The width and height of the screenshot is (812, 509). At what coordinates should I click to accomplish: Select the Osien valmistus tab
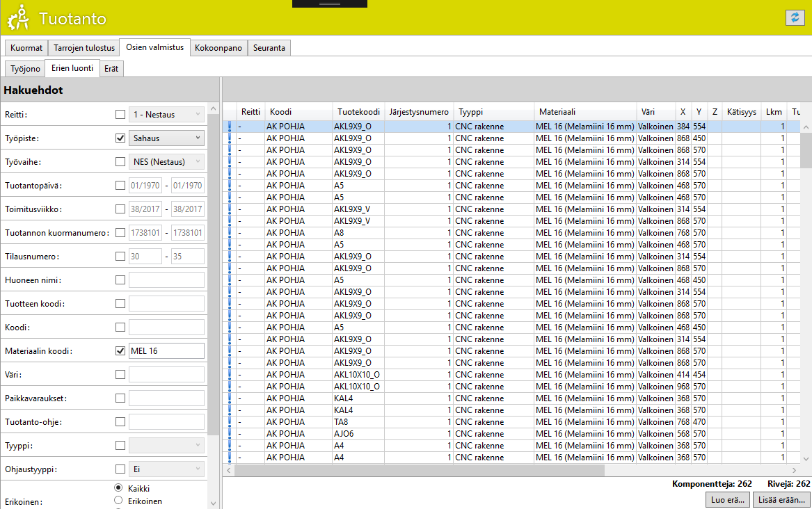click(x=155, y=47)
